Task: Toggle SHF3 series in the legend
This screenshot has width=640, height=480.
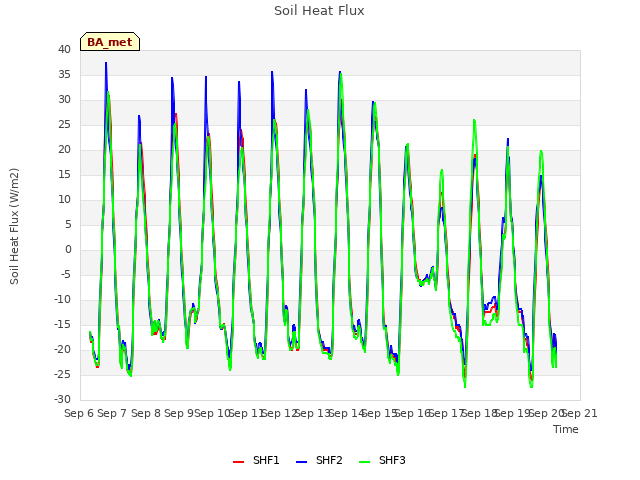Action: (x=382, y=460)
